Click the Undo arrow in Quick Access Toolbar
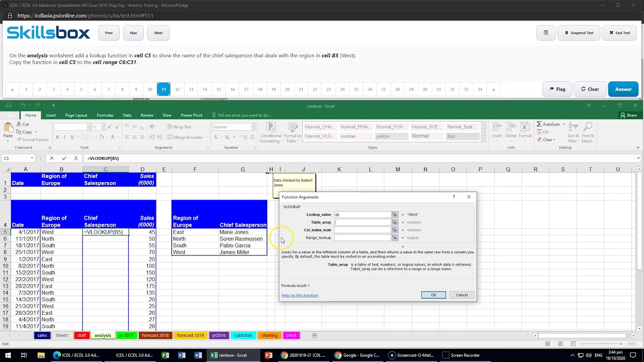The image size is (644, 362). [23, 106]
